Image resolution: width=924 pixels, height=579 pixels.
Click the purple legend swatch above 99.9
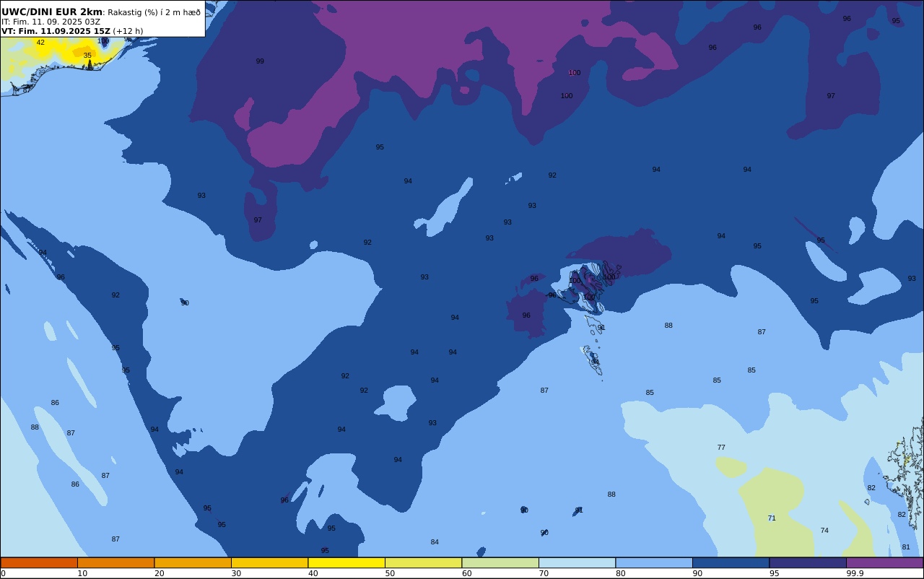884,562
